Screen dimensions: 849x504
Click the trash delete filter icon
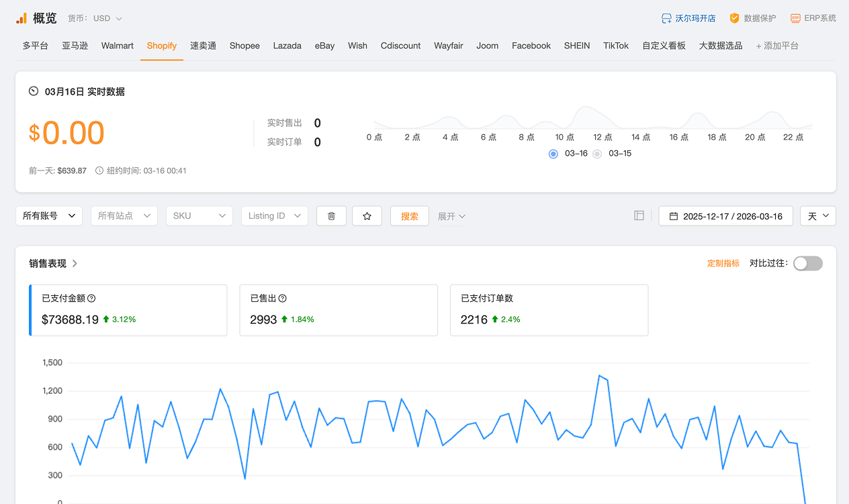(331, 216)
